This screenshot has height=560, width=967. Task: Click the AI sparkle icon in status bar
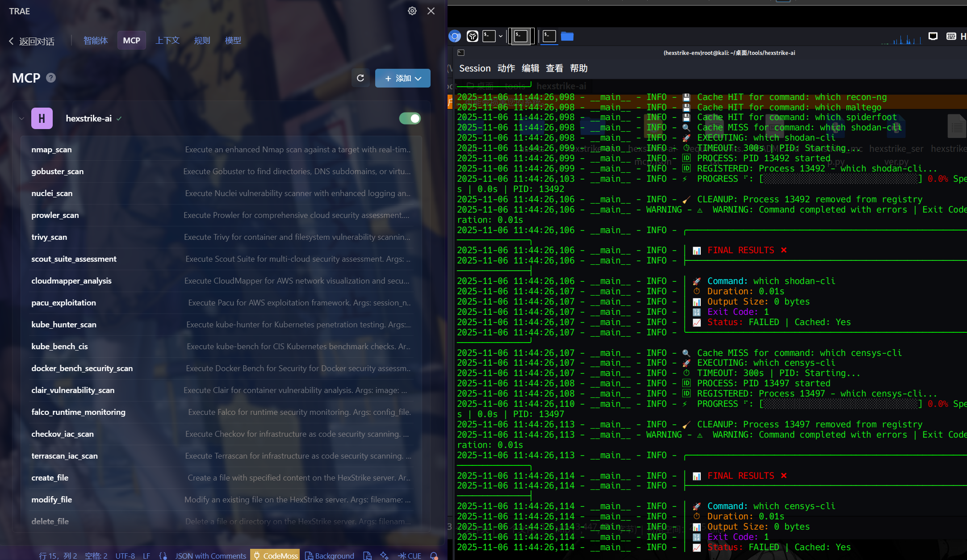click(384, 555)
